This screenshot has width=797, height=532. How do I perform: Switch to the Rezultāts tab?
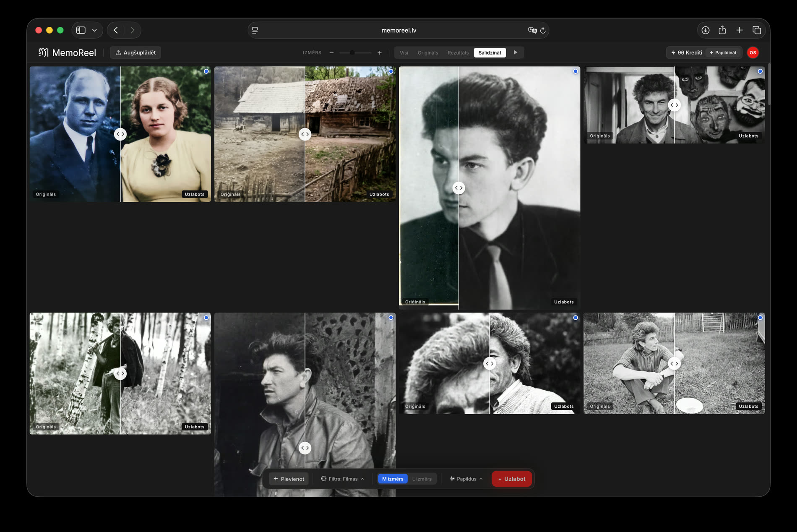[x=458, y=52]
